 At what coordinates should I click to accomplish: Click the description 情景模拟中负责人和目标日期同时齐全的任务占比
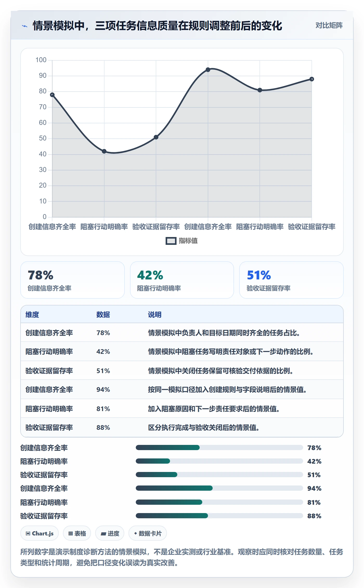click(224, 333)
